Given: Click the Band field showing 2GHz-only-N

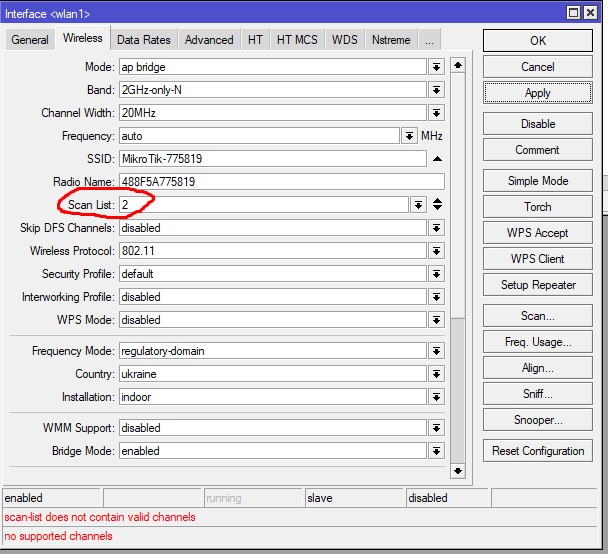Looking at the screenshot, I should pyautogui.click(x=273, y=90).
